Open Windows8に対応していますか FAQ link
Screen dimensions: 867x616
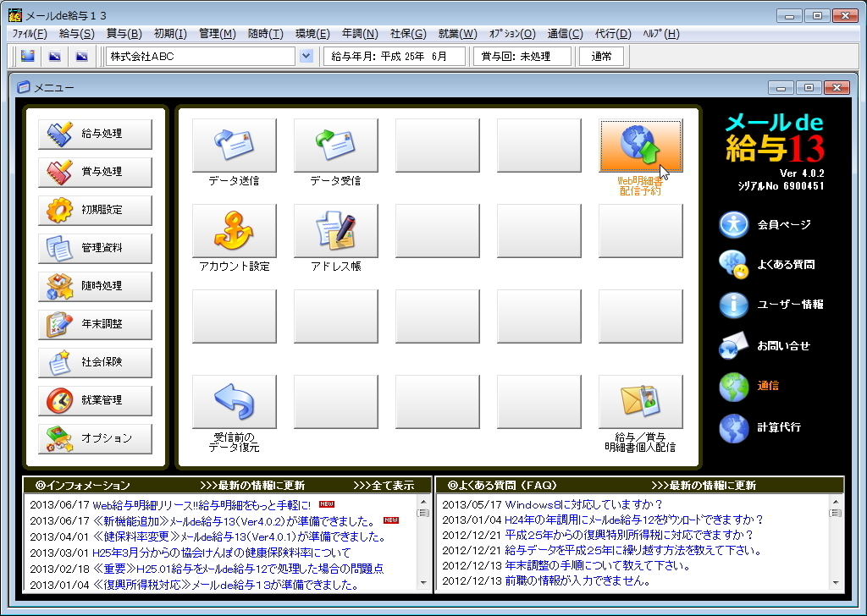pyautogui.click(x=584, y=504)
